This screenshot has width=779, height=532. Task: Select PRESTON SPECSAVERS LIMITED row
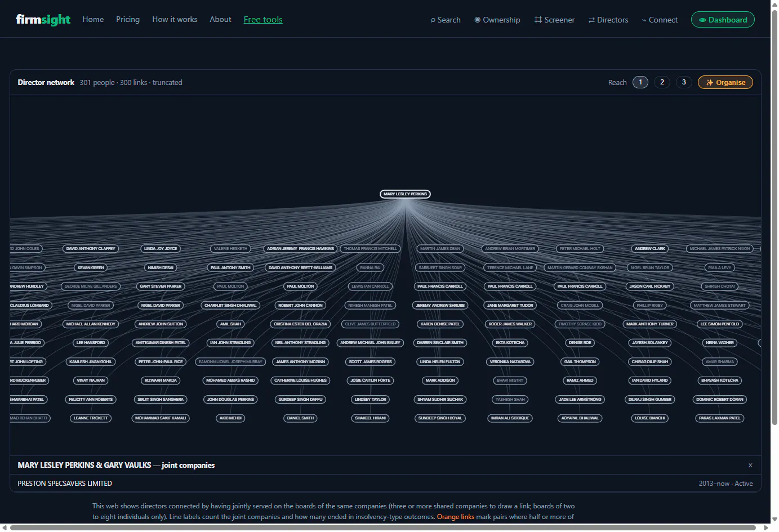[385, 484]
